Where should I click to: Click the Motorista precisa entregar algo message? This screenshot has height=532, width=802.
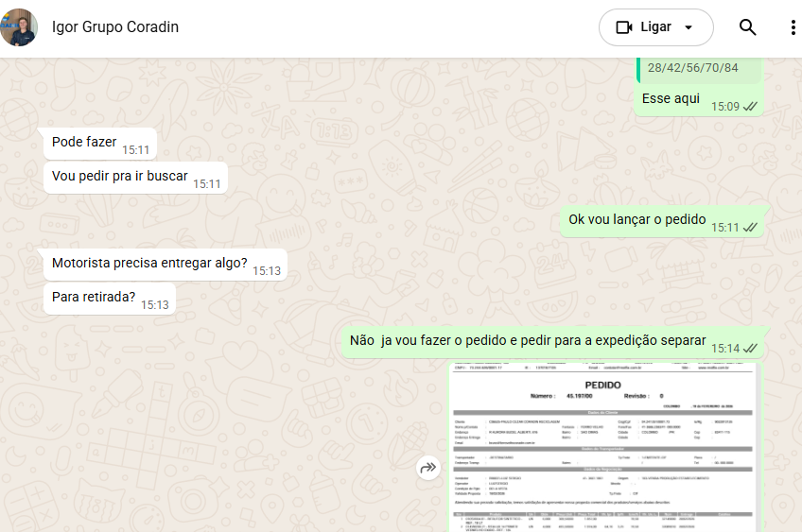tap(166, 265)
